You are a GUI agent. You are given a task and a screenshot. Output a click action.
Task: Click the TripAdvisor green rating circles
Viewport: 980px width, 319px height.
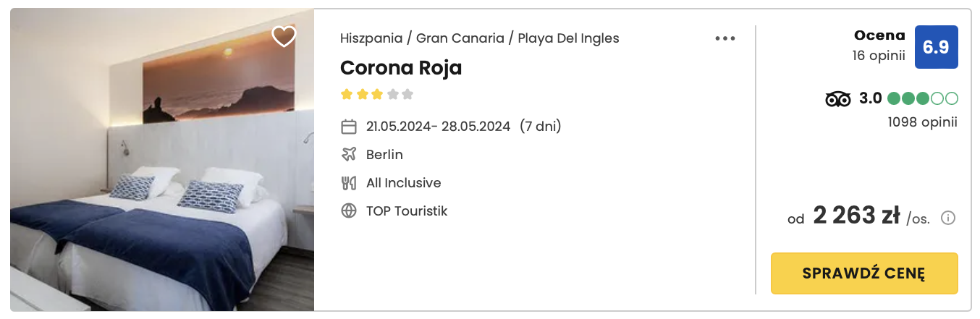tap(922, 99)
